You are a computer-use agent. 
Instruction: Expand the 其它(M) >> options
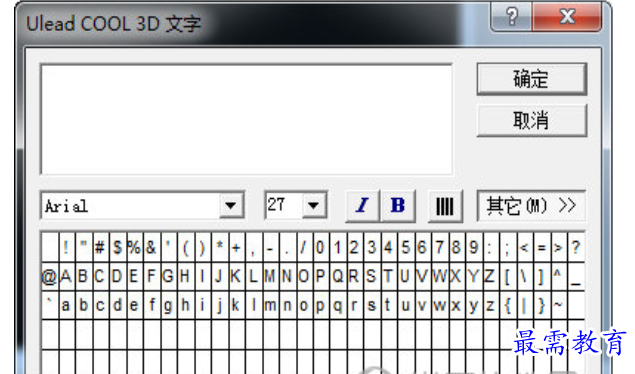click(531, 206)
